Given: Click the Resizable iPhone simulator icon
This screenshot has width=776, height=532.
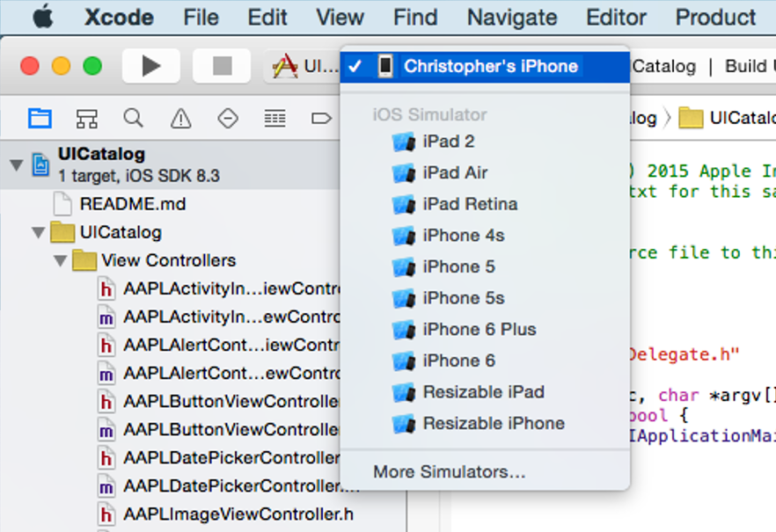Looking at the screenshot, I should click(x=404, y=424).
